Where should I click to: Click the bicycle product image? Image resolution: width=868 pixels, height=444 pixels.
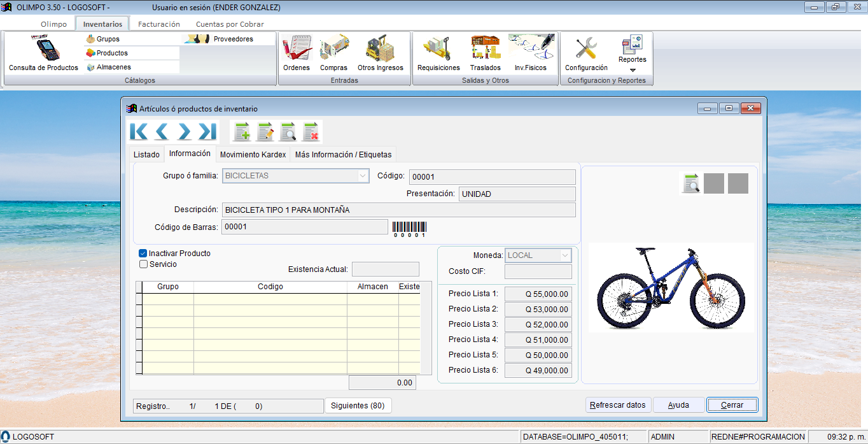671,287
